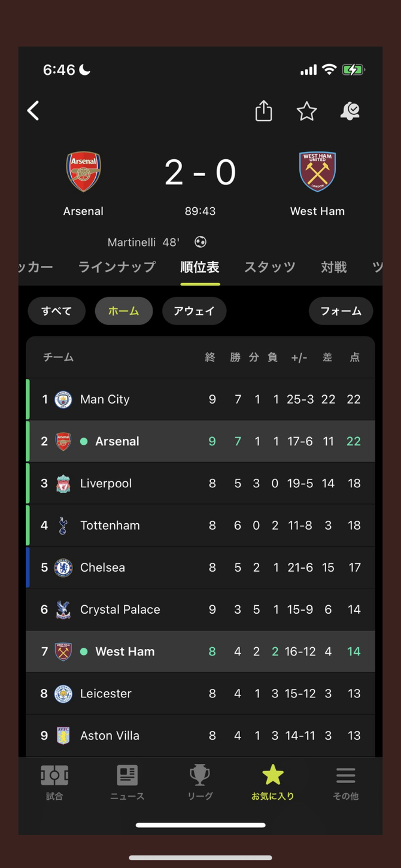The height and width of the screenshot is (868, 401).
Task: Open the その他 more menu
Action: click(345, 782)
